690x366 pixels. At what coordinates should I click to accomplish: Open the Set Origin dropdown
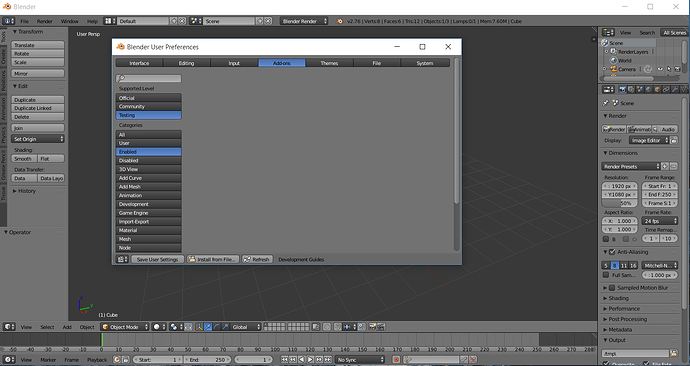38,139
